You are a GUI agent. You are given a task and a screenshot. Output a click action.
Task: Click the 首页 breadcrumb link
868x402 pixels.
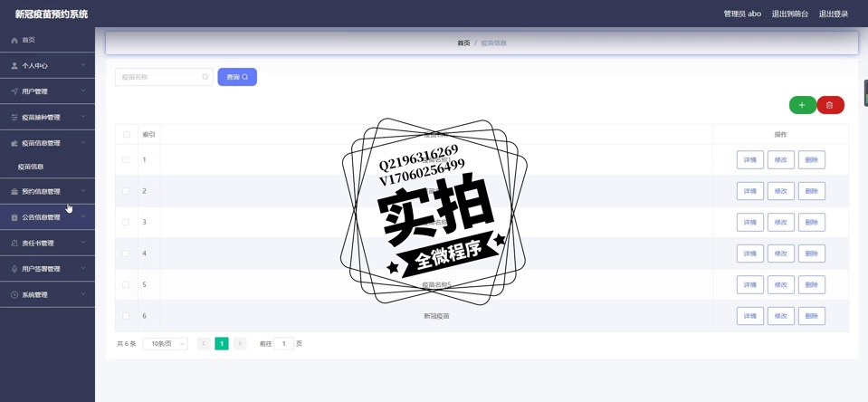coord(463,43)
